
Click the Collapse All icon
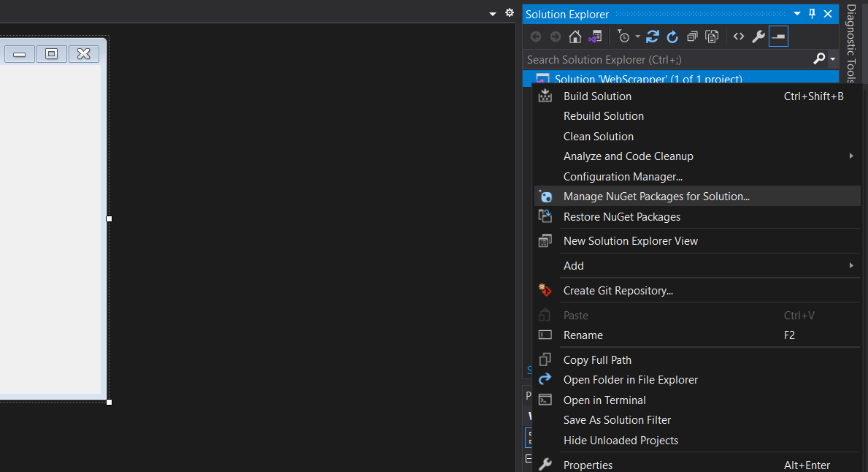692,36
